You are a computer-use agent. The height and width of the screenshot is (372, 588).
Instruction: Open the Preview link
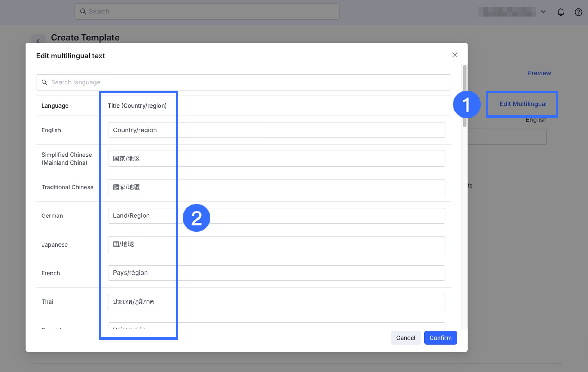(x=539, y=73)
